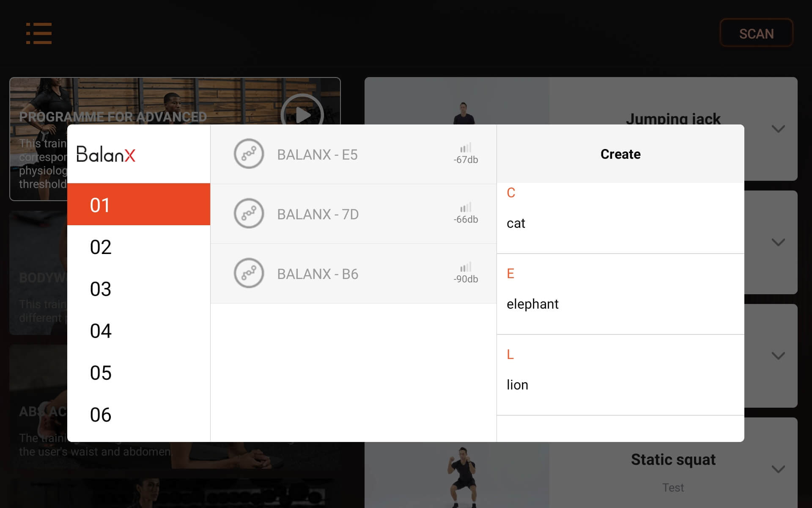Click the -90db signal strength icon

point(466,267)
